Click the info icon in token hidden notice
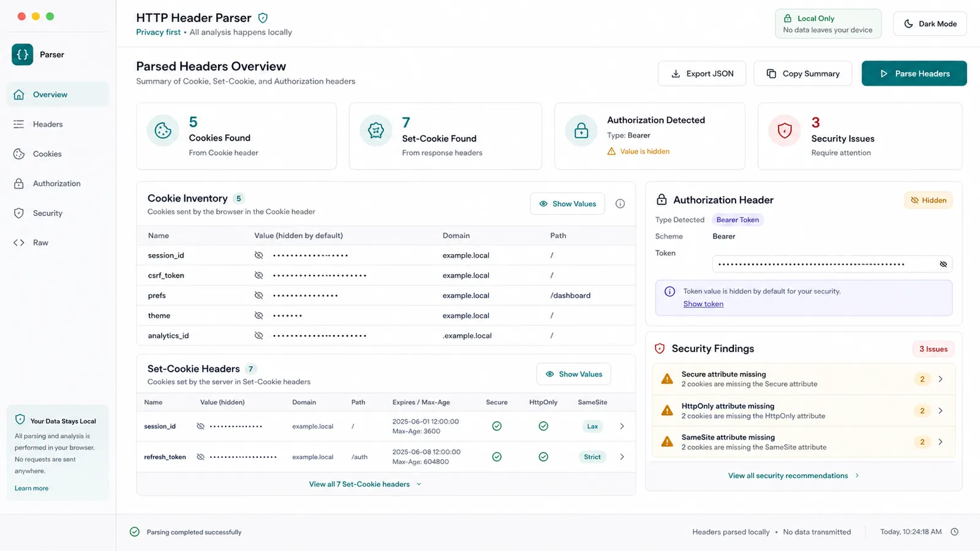This screenshot has height=551, width=980. [670, 291]
